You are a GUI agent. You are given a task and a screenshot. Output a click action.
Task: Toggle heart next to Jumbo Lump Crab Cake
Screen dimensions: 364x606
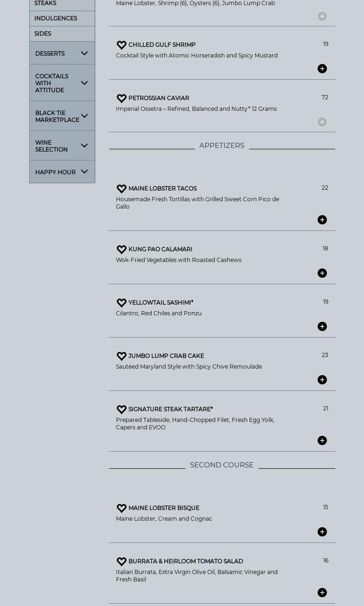click(121, 356)
